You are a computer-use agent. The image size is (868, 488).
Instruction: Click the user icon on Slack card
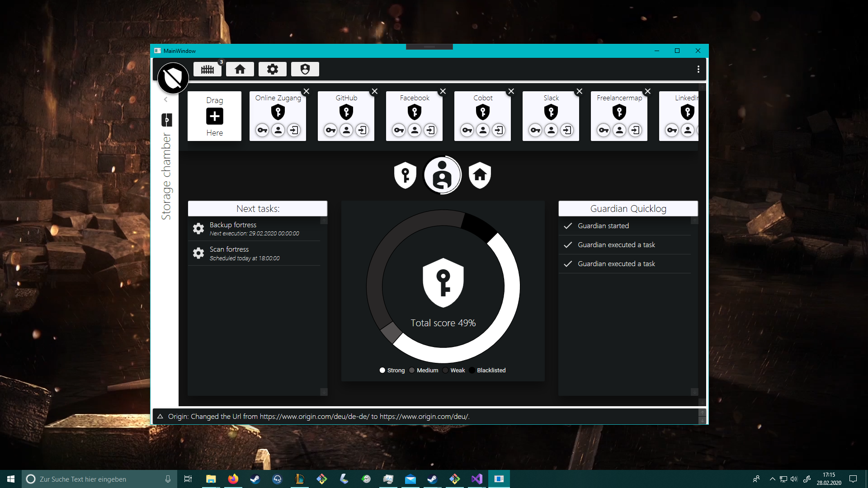point(552,130)
